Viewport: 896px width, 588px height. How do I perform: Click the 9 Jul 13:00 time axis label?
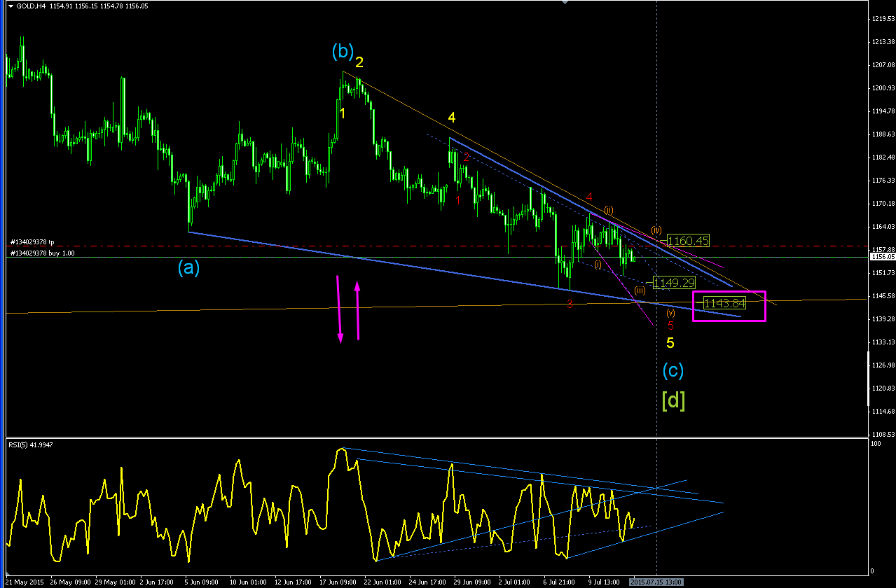(604, 582)
